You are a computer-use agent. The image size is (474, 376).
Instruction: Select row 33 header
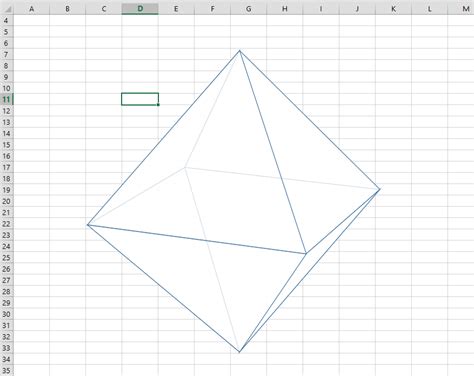click(7, 348)
